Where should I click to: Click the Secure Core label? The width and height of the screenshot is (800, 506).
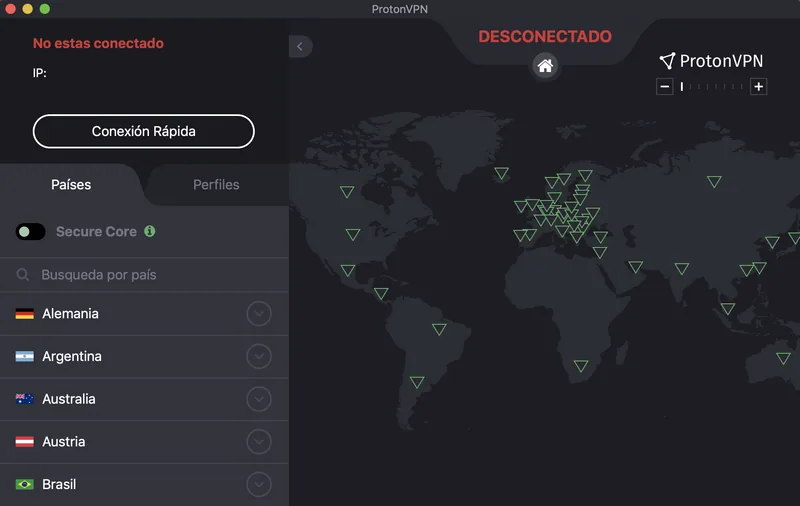96,232
